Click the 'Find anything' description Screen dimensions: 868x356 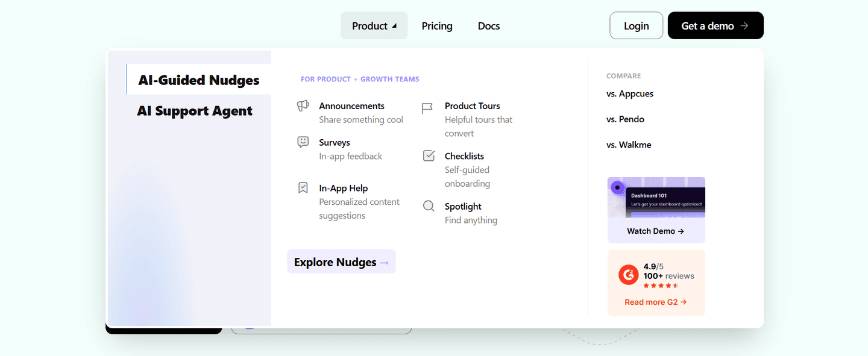471,220
